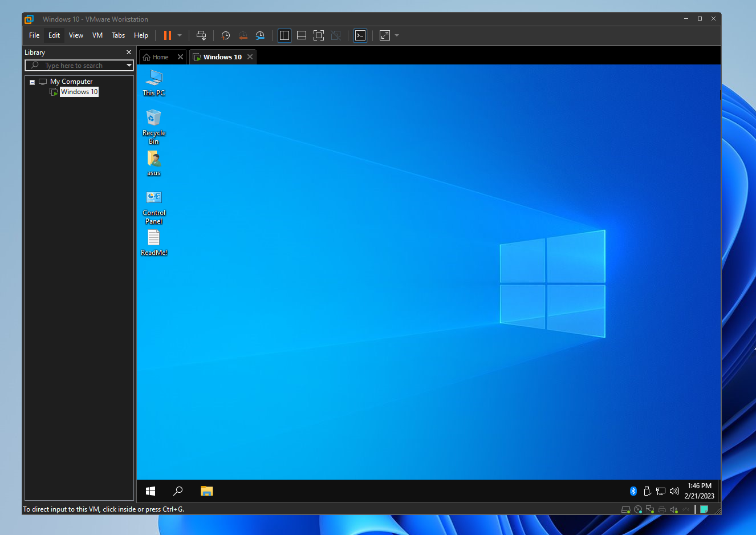Click the Unity mode toolbar icon
The width and height of the screenshot is (756, 535).
point(336,35)
